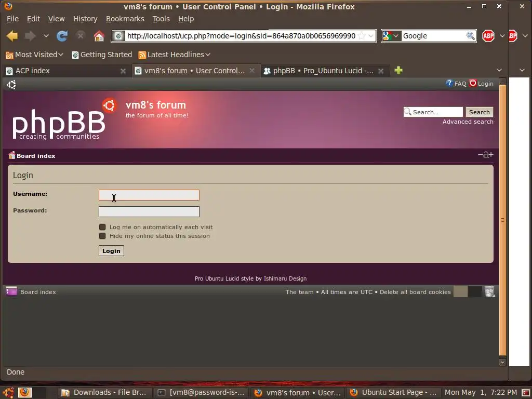Open the Getting Started bookmark
Viewport: 532px width, 399px height.
click(101, 55)
